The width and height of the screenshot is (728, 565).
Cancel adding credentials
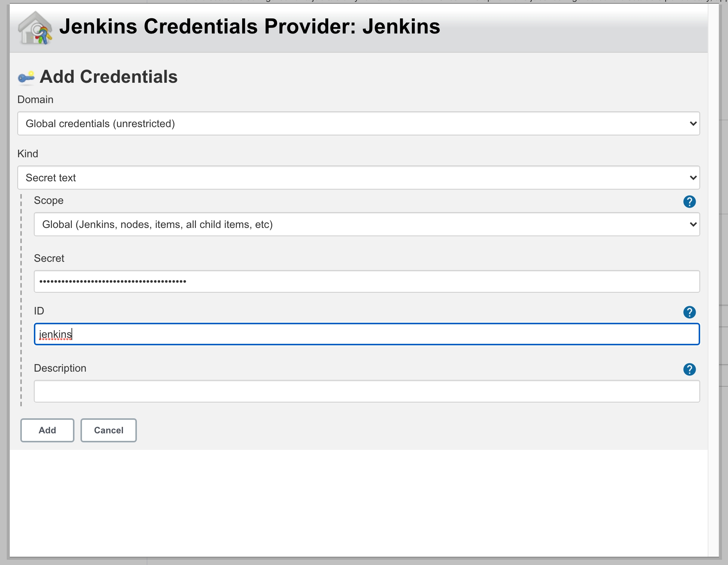(x=108, y=430)
